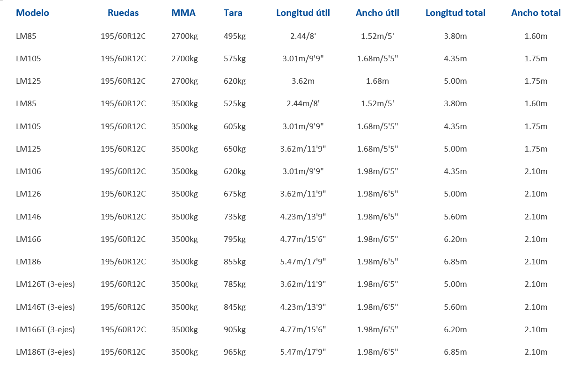The width and height of the screenshot is (588, 372).
Task: Select the Ancho total header
Action: point(536,13)
